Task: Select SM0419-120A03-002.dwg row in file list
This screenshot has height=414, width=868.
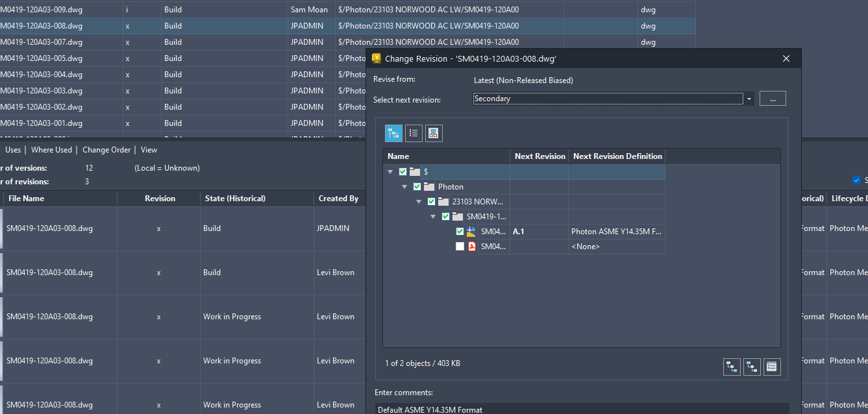Action: pyautogui.click(x=183, y=107)
